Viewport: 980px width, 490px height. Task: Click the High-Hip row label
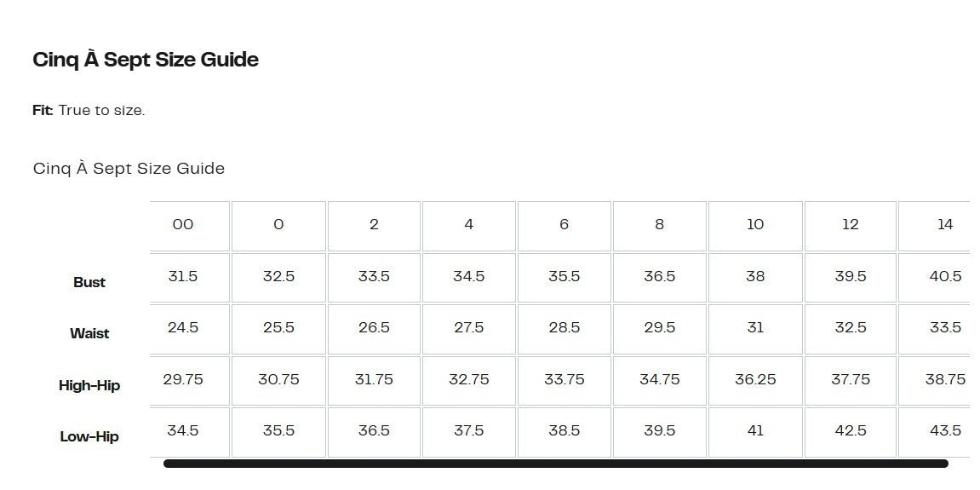(x=89, y=385)
